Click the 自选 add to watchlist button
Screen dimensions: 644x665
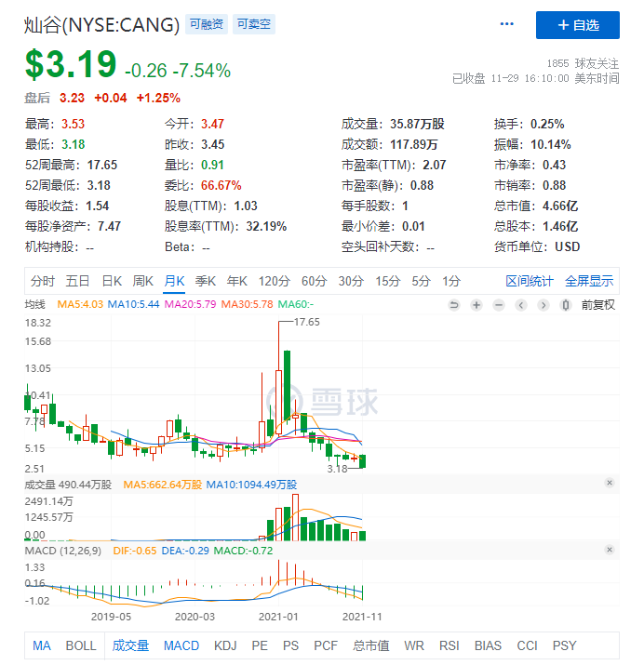coord(577,25)
